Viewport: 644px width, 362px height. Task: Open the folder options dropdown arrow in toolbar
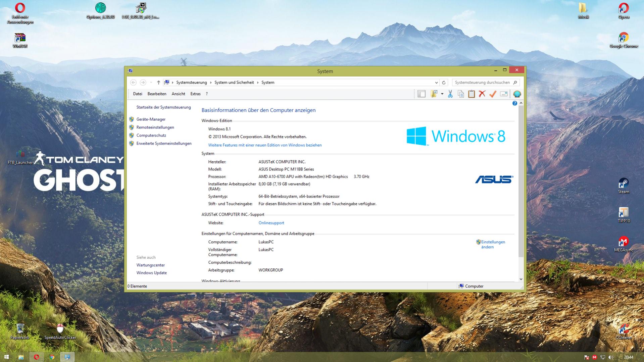pyautogui.click(x=442, y=94)
